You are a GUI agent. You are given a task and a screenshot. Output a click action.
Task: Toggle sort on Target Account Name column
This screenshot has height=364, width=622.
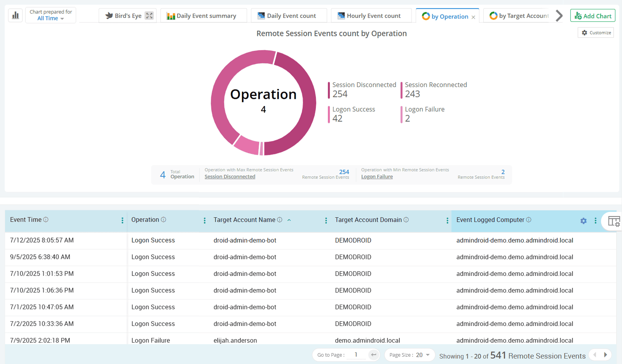point(289,220)
